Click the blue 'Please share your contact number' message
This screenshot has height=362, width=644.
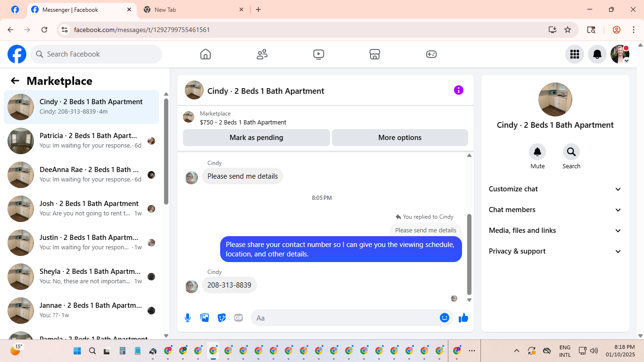click(341, 249)
